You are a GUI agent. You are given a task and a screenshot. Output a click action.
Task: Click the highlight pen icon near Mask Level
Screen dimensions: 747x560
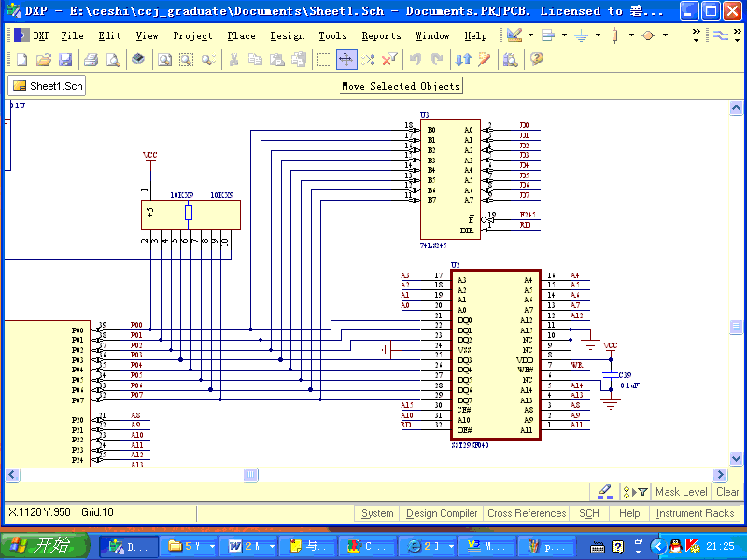[604, 492]
